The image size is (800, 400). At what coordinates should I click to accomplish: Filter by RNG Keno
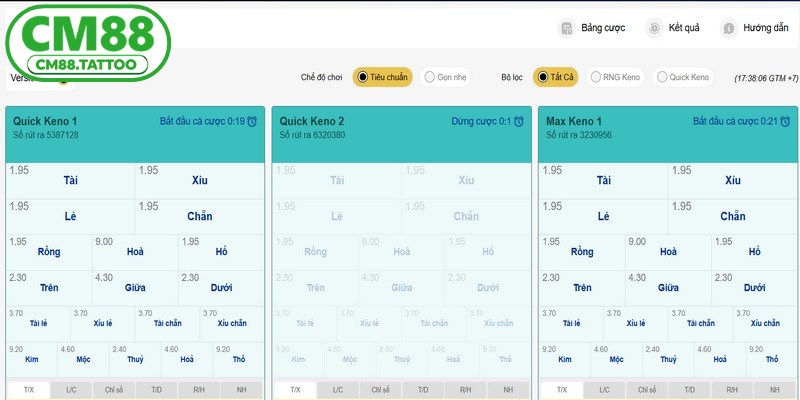[x=616, y=77]
